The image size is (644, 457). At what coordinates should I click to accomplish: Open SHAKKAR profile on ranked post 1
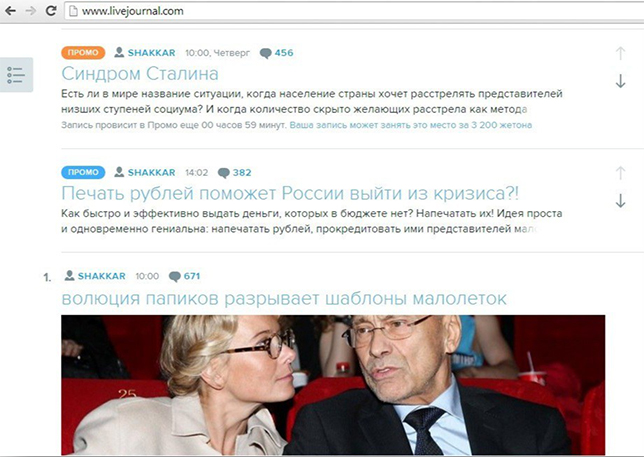click(x=95, y=276)
